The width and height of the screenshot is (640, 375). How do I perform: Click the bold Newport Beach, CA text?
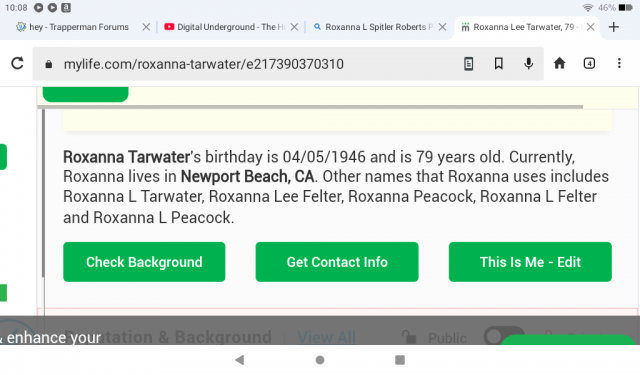click(x=247, y=177)
